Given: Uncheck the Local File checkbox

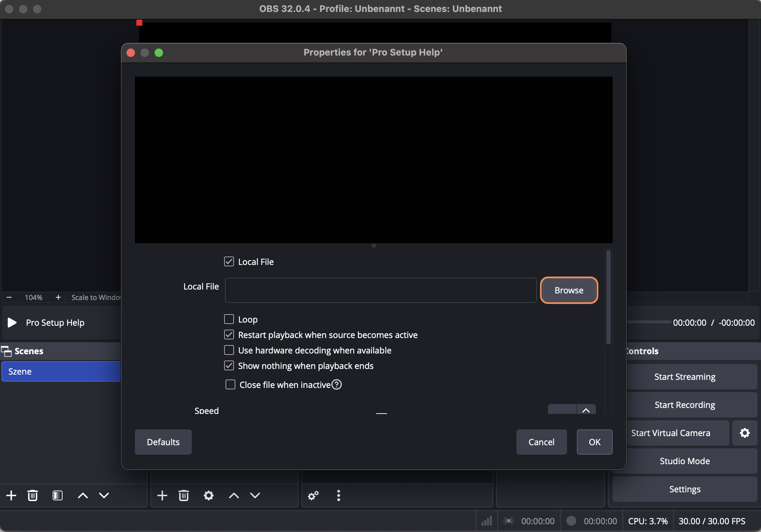Looking at the screenshot, I should (229, 261).
